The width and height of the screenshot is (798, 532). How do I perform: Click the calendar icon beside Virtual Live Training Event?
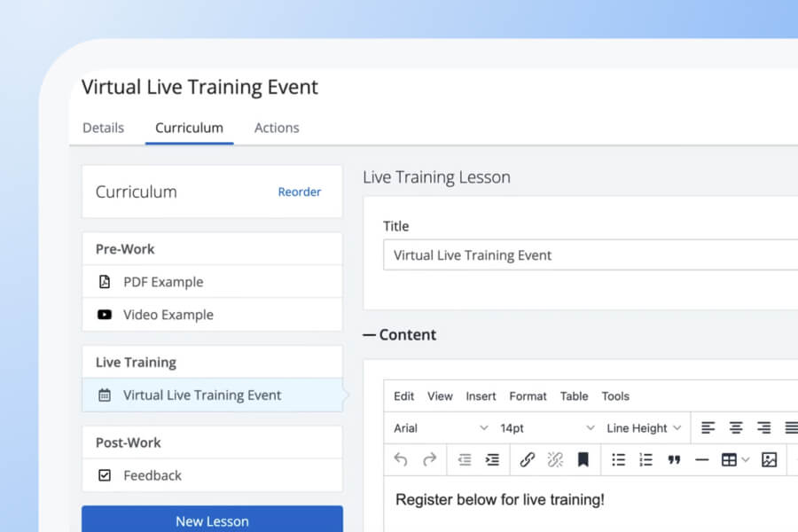point(105,395)
